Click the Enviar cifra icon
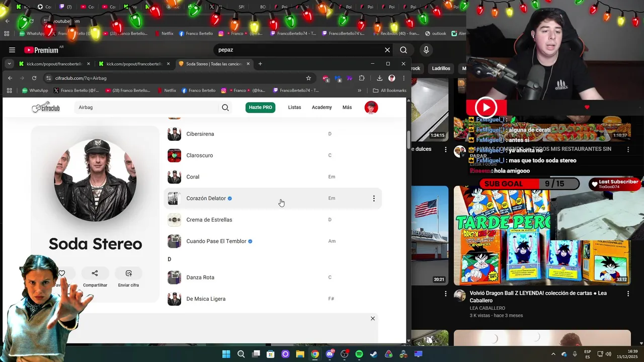This screenshot has height=362, width=644. [129, 274]
